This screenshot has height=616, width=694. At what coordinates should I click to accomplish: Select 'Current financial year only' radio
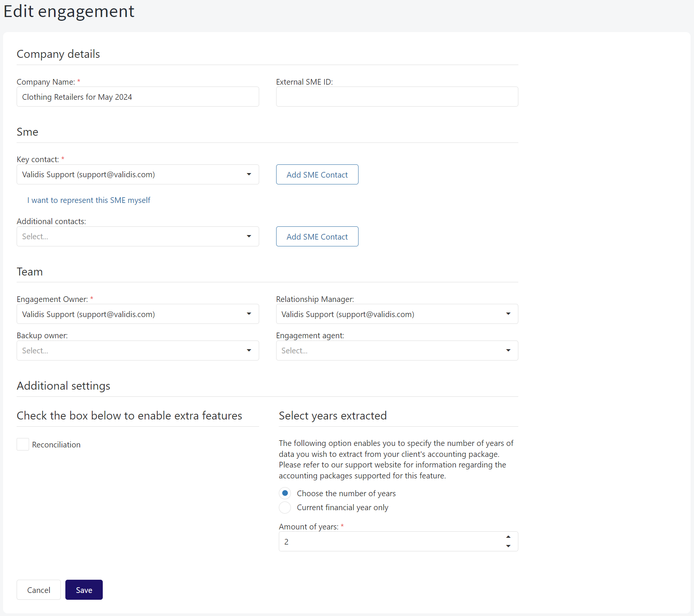[285, 508]
